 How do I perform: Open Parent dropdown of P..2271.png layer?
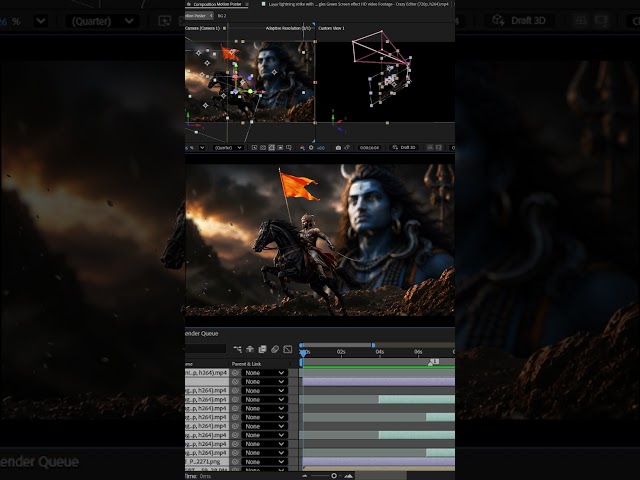[x=265, y=462]
